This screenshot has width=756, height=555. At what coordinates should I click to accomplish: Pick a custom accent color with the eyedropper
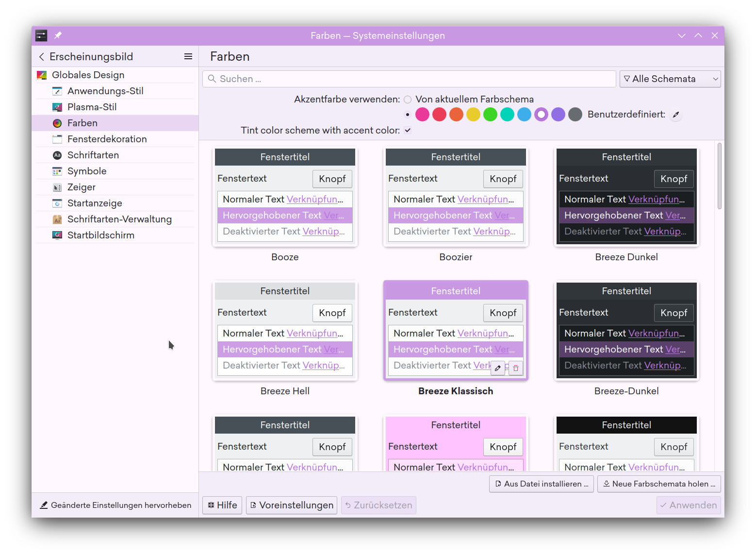pos(675,114)
